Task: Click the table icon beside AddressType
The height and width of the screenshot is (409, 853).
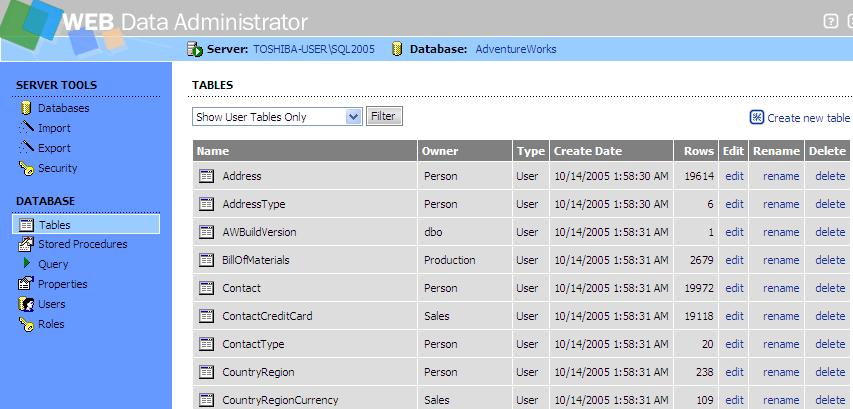Action: point(206,204)
